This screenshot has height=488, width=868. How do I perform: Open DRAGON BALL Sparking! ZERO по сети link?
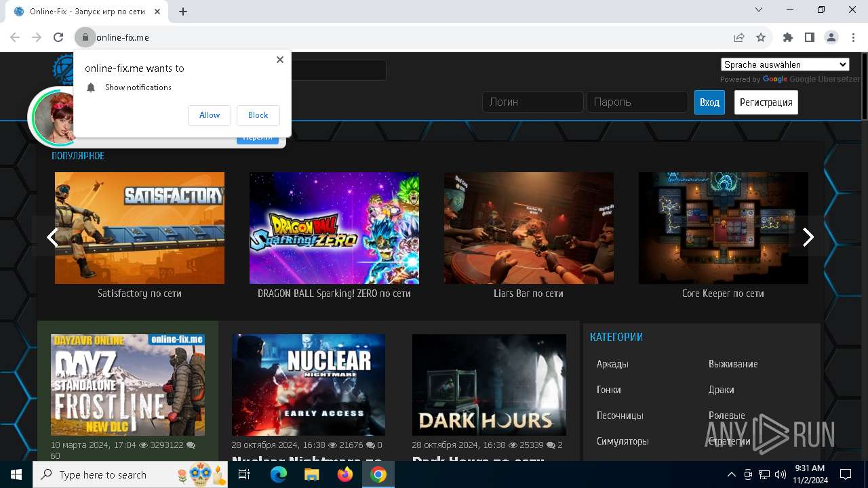tap(334, 293)
